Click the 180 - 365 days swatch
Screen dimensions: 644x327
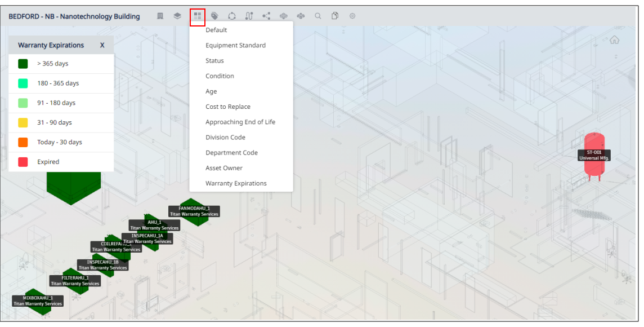pyautogui.click(x=23, y=83)
